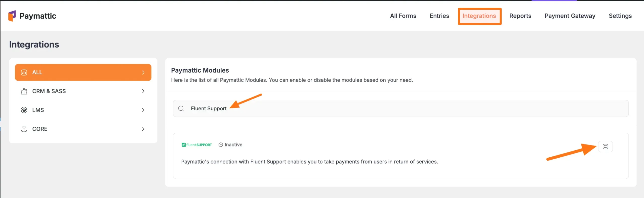Click the search magnifier icon
Image resolution: width=644 pixels, height=198 pixels.
point(181,109)
